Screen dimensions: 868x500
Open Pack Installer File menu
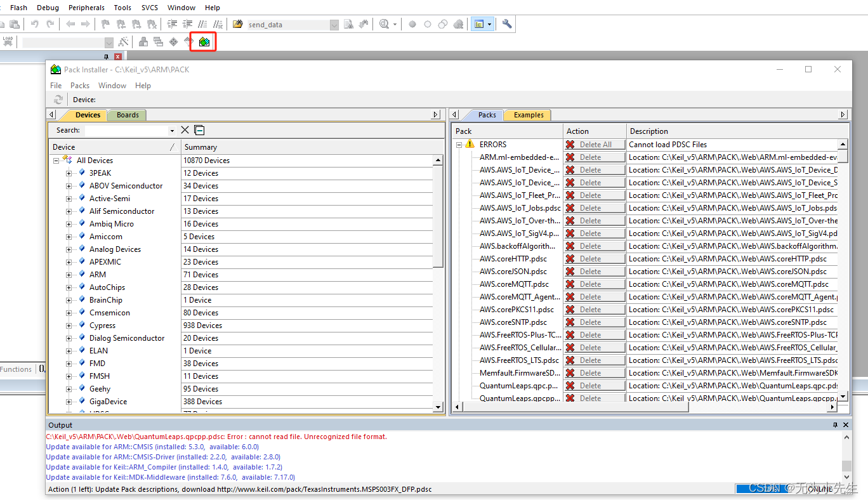(56, 85)
